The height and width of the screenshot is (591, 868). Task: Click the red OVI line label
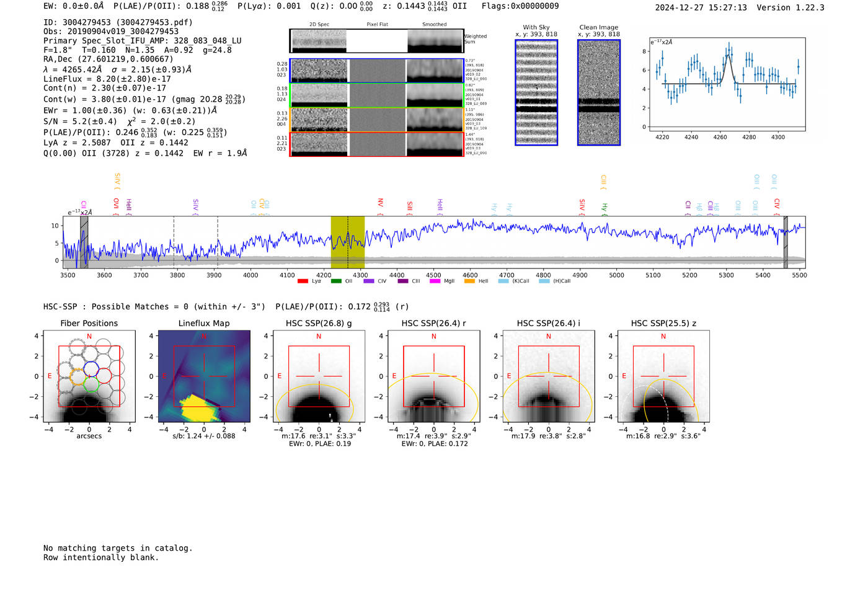116,205
